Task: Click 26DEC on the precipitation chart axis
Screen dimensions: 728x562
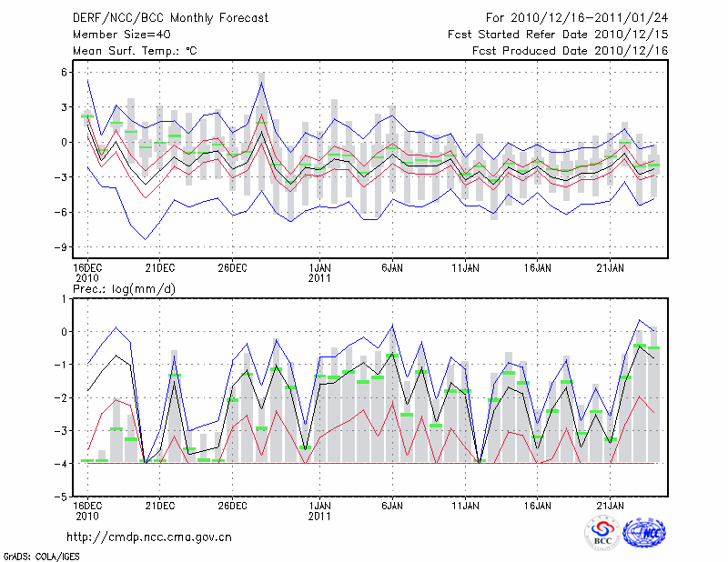Action: (232, 505)
